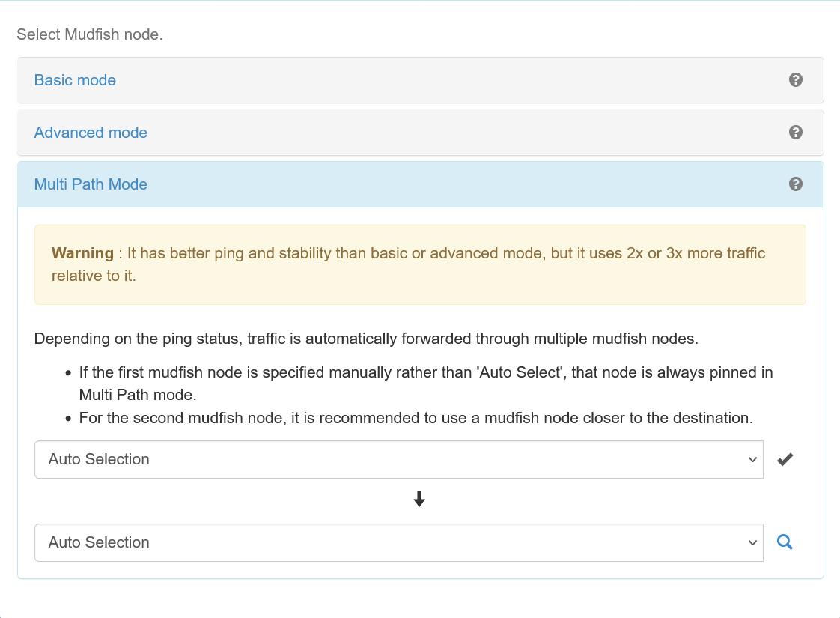This screenshot has width=840, height=618.
Task: Click the yellow Warning alert message
Action: tap(420, 264)
